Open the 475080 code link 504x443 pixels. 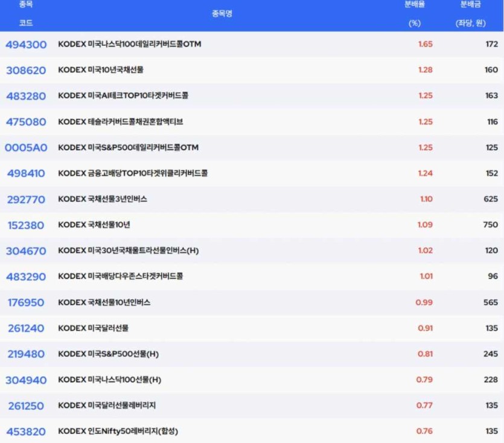[x=26, y=122]
